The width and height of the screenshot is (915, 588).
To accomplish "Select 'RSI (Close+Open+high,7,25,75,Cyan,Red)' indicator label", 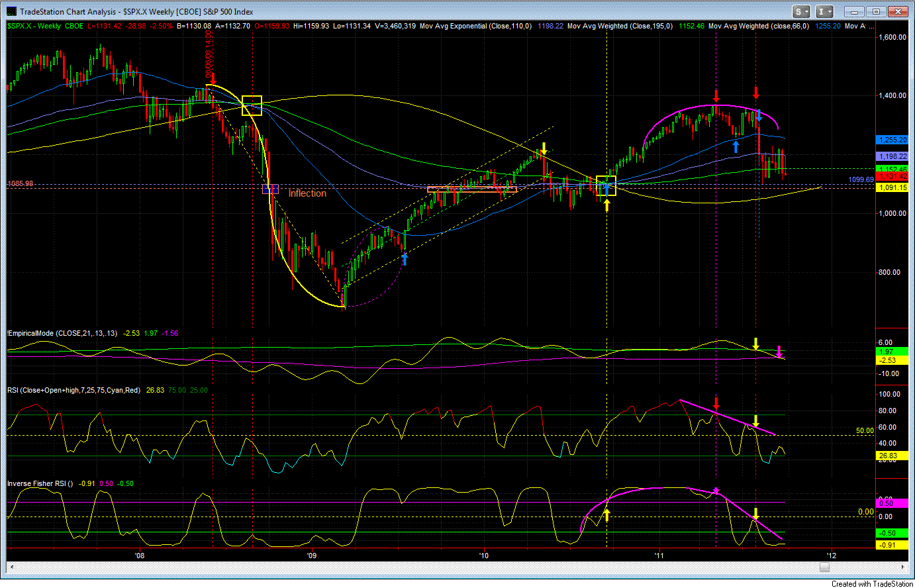I will [x=74, y=390].
